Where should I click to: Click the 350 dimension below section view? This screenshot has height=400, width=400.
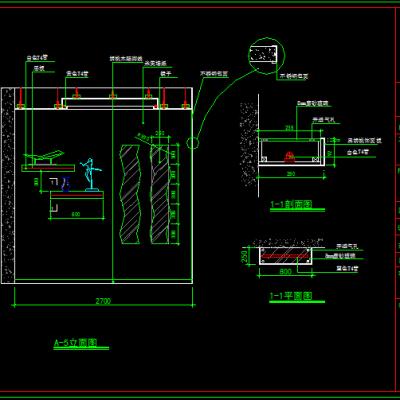pos(291,174)
